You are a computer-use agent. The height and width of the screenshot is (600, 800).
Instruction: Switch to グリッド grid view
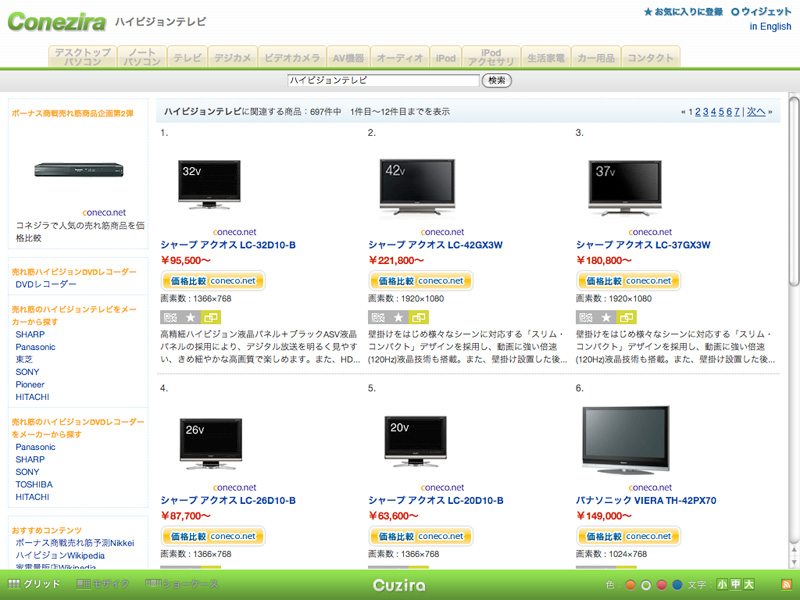pyautogui.click(x=34, y=585)
